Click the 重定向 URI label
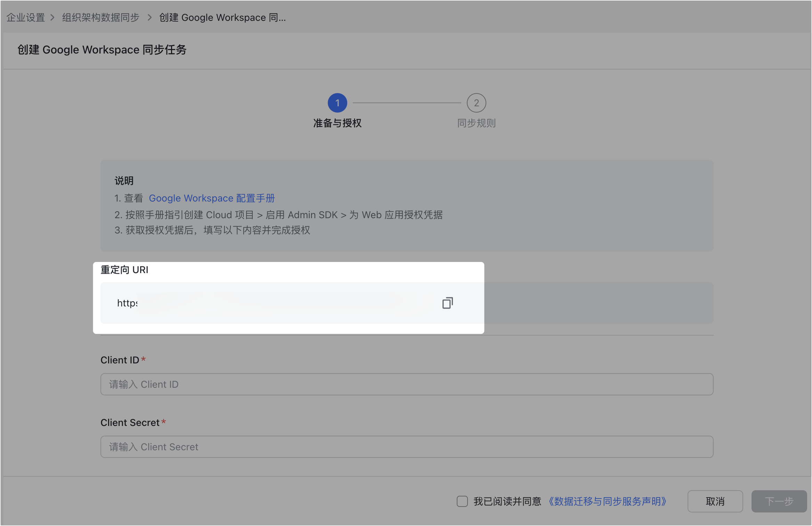Image resolution: width=812 pixels, height=526 pixels. click(124, 270)
